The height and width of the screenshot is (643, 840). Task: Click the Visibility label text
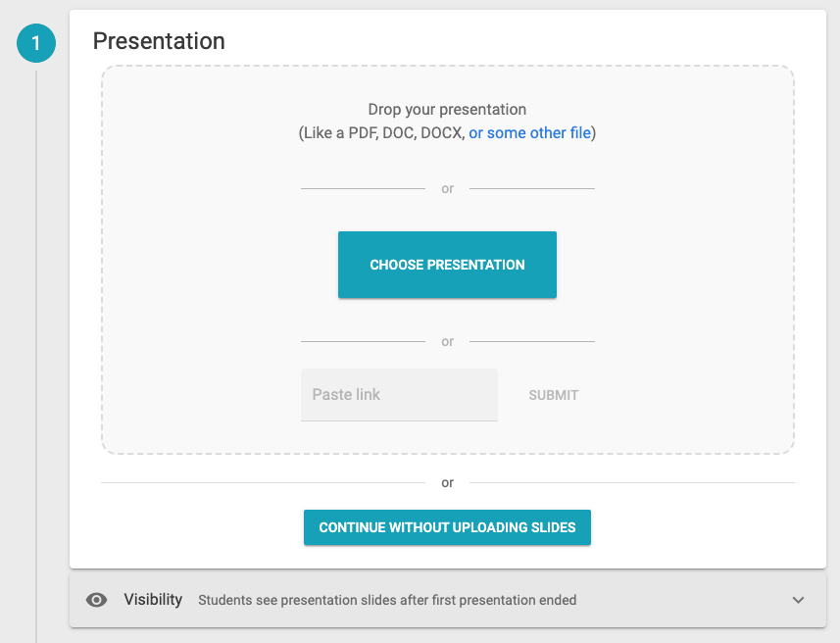(x=153, y=599)
